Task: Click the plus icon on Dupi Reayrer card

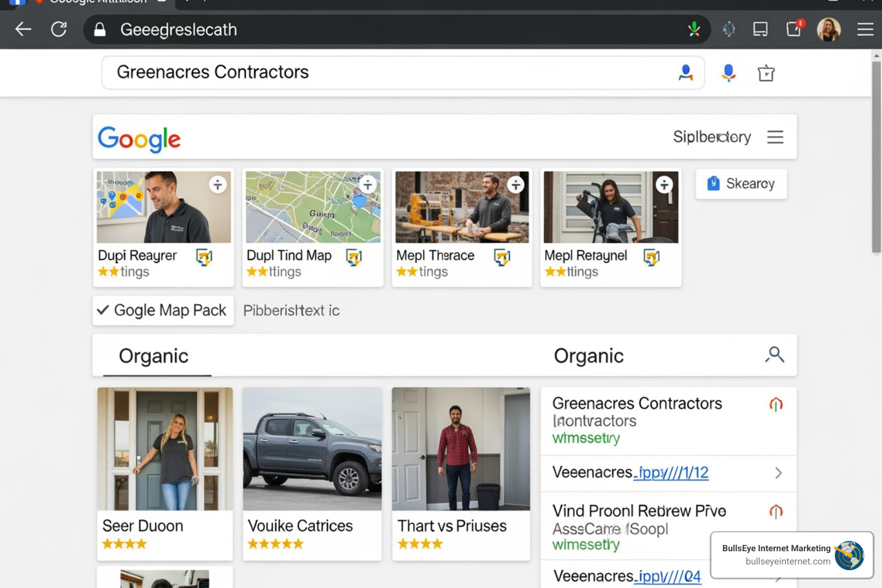Action: point(218,184)
